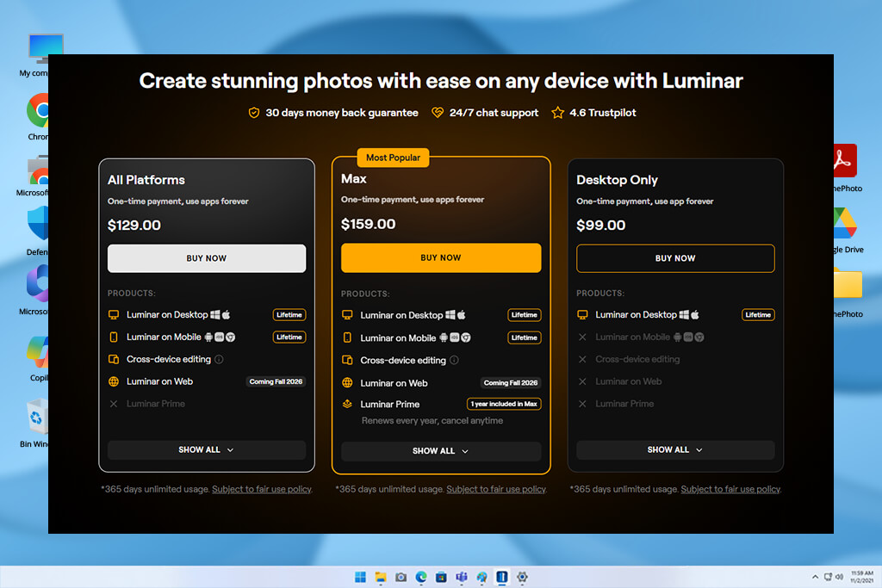Click the active Luminar app icon in taskbar
Image resolution: width=882 pixels, height=588 pixels.
click(x=502, y=577)
